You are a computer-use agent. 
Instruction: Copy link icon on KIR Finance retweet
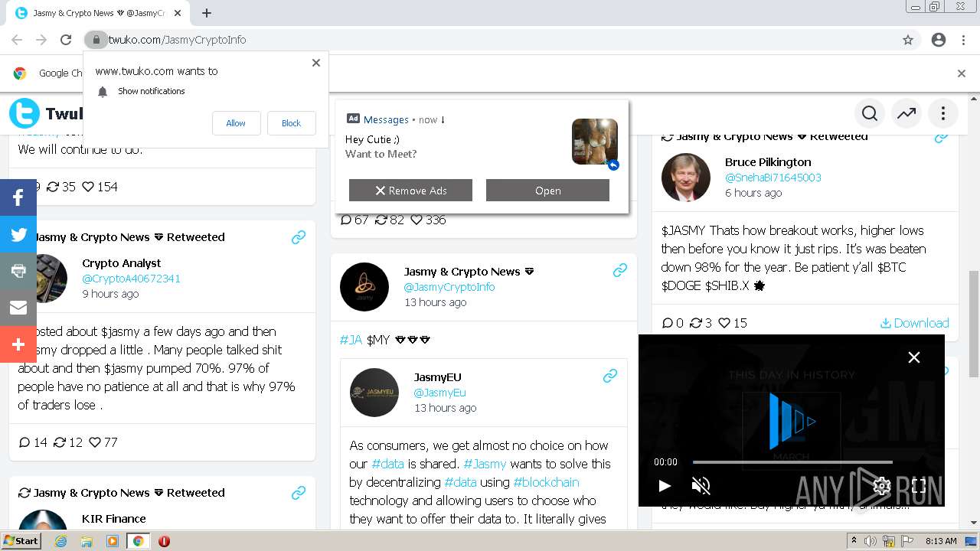[x=299, y=493]
